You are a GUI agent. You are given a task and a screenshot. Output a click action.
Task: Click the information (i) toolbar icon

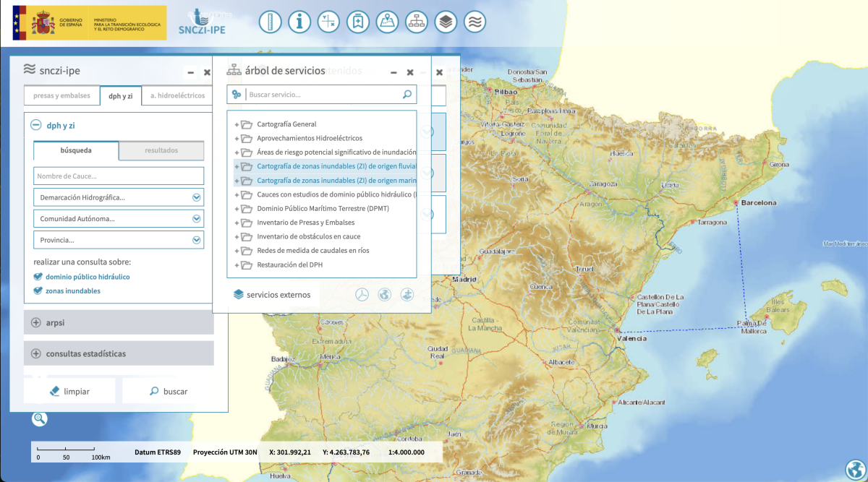[x=299, y=22]
